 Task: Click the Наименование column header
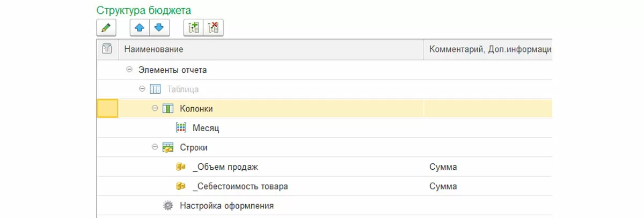154,49
